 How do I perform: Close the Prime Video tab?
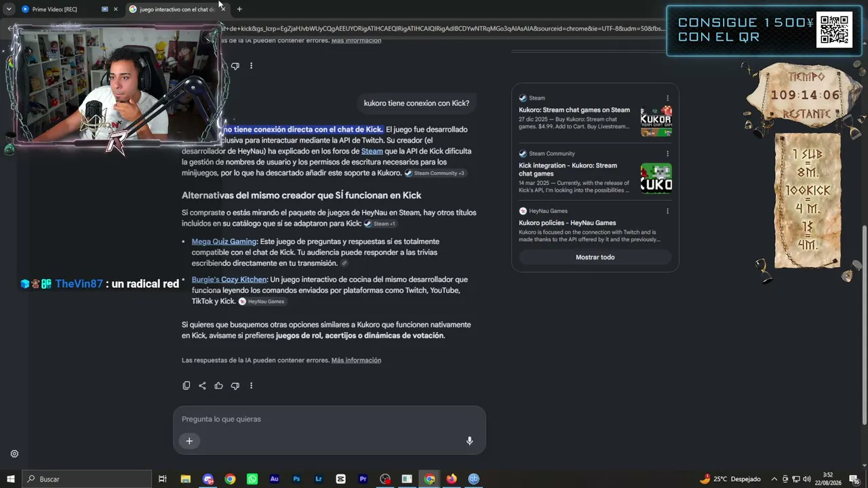point(115,9)
